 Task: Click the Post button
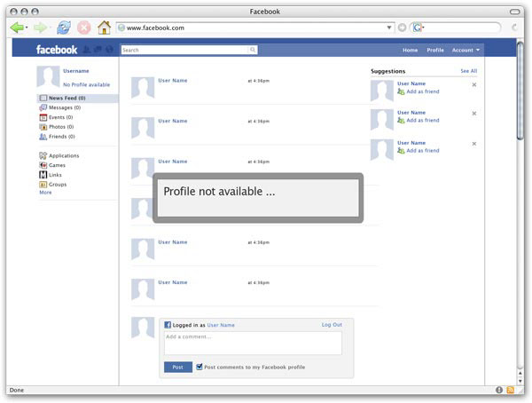(x=178, y=367)
